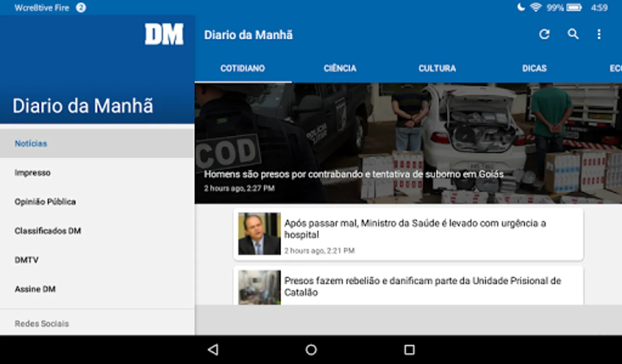Viewport: 622px width, 364px height.
Task: Tap the Android back navigation button
Action: tap(213, 350)
